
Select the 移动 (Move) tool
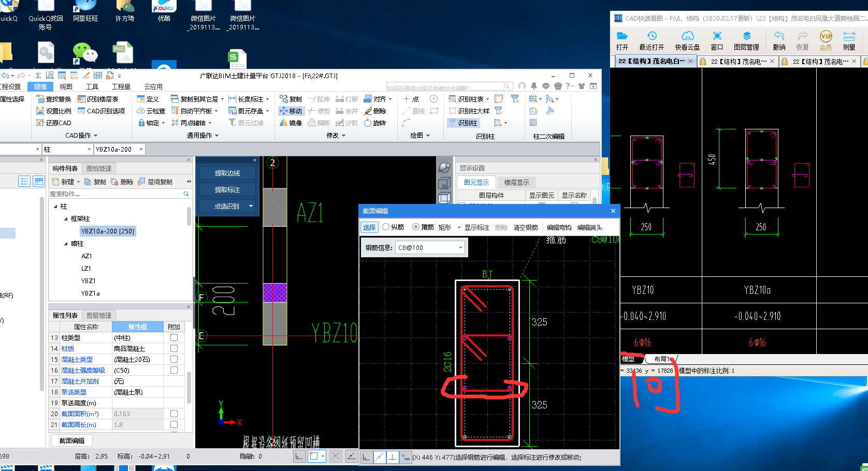coord(291,111)
